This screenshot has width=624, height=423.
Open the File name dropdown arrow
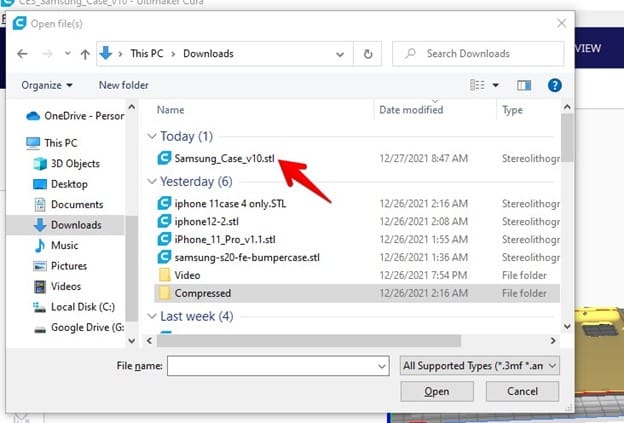click(382, 366)
